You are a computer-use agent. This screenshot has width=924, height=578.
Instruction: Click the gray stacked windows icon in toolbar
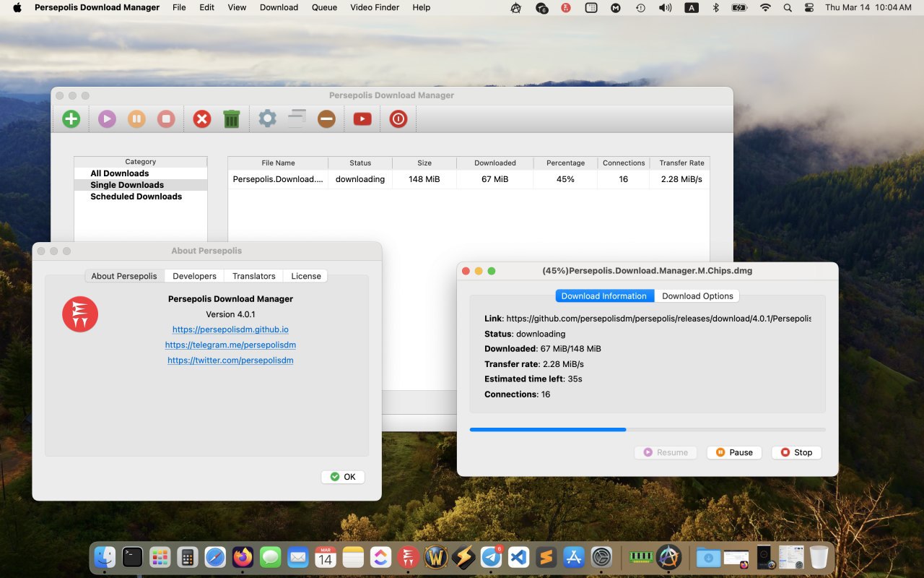297,119
